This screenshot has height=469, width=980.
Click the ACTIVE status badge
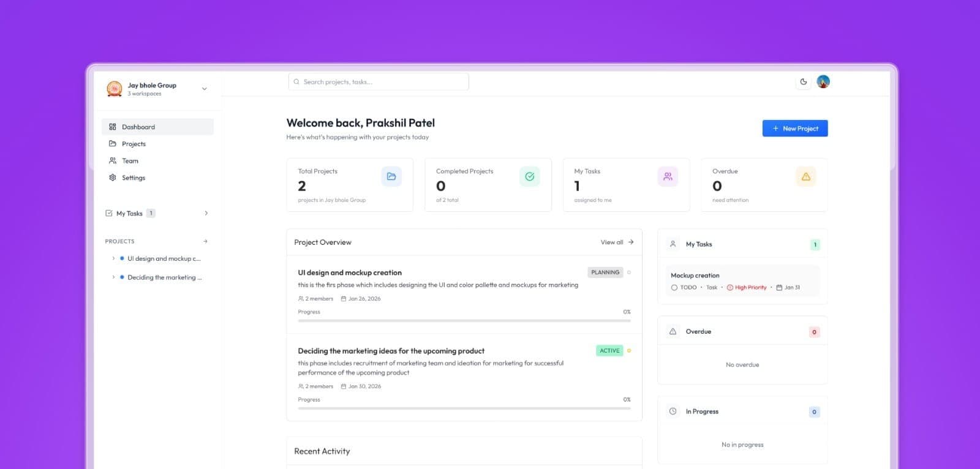[x=609, y=351]
